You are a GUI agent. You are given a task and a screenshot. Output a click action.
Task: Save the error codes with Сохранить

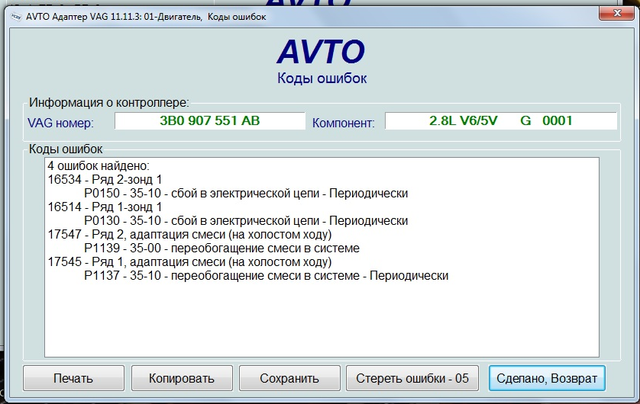[x=289, y=378]
